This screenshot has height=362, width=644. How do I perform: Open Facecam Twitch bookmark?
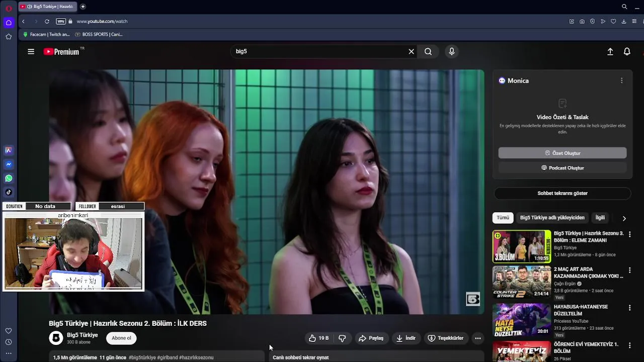pos(46,35)
